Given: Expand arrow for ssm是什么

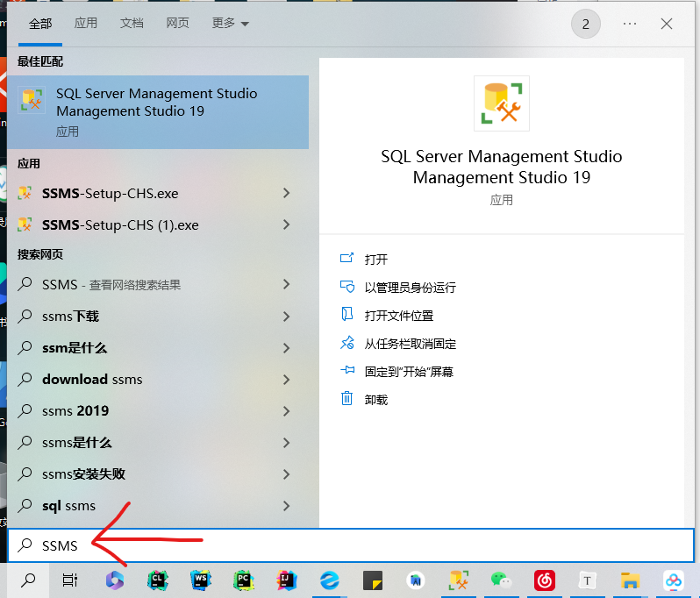Looking at the screenshot, I should pos(287,348).
